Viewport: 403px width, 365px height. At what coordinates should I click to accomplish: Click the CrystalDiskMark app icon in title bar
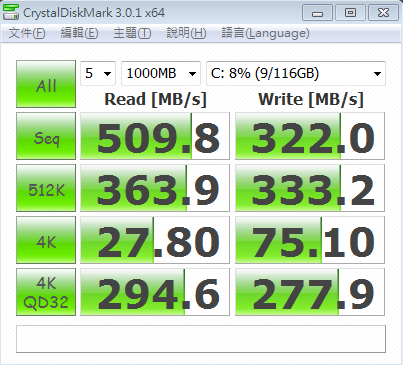coord(10,11)
